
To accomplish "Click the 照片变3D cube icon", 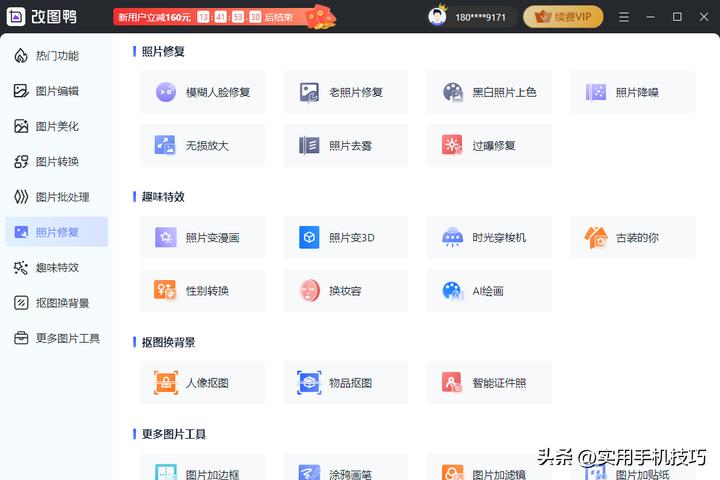I will 309,237.
